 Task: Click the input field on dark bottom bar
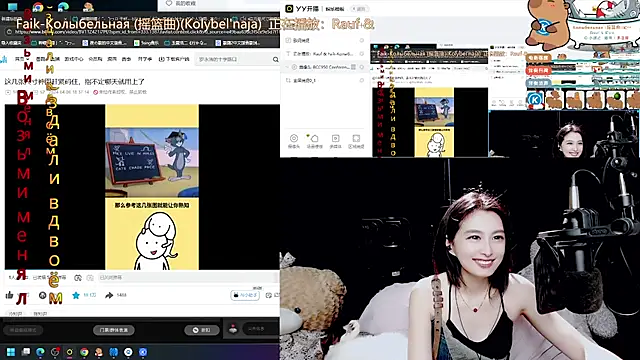point(261,329)
